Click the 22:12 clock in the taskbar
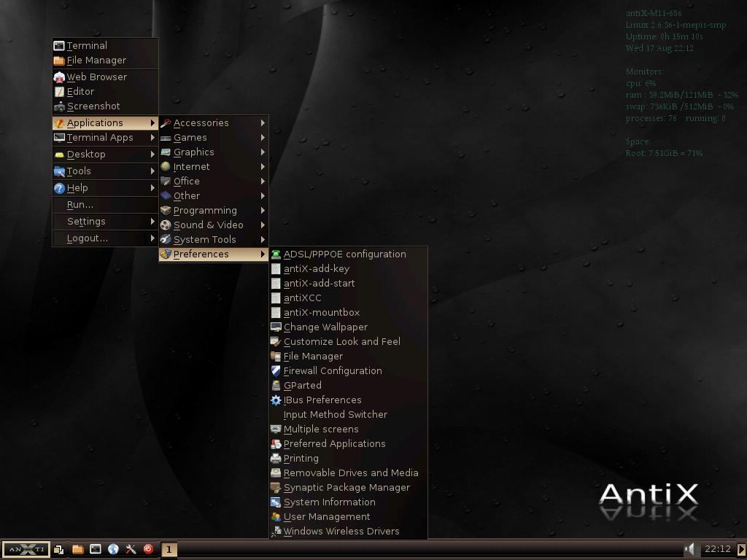This screenshot has height=560, width=747. (718, 549)
